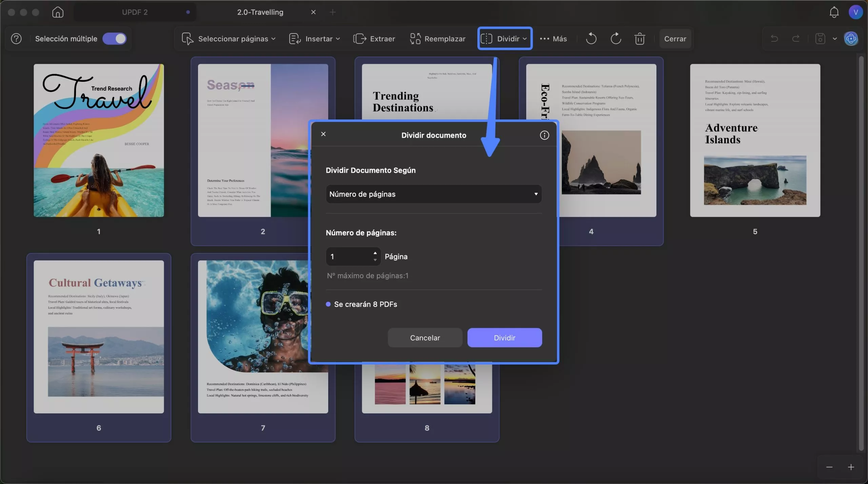Open the user profile avatar V
Viewport: 868px width, 484px height.
point(855,12)
